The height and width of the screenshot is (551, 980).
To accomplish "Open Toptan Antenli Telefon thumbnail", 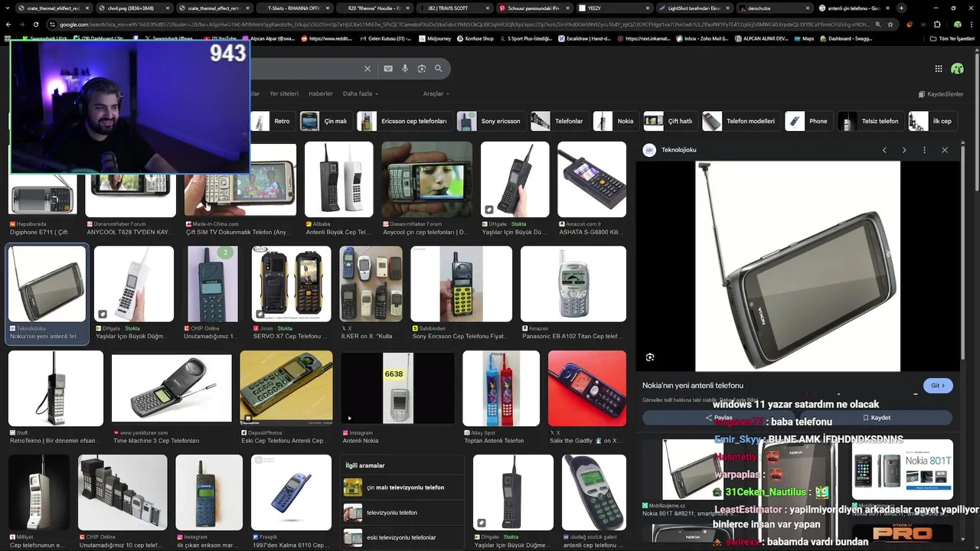I will (501, 389).
